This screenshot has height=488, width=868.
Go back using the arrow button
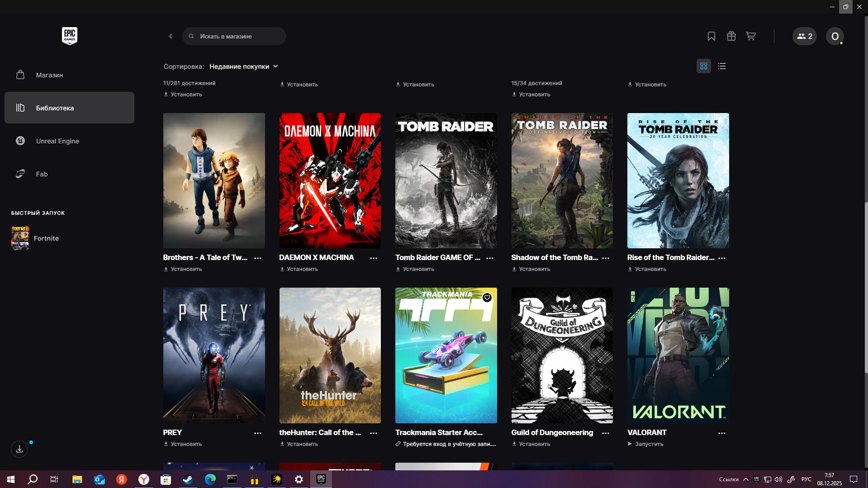point(171,36)
